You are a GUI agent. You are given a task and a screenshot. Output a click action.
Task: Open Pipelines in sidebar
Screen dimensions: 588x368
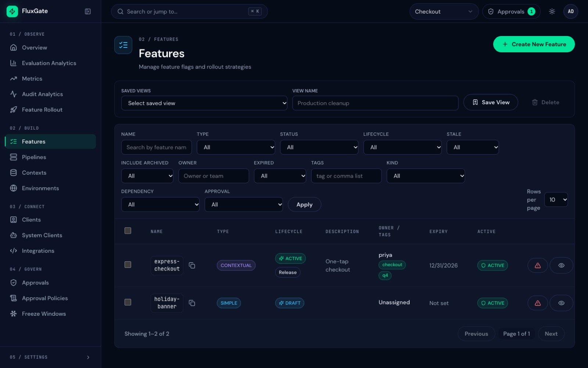point(50,157)
